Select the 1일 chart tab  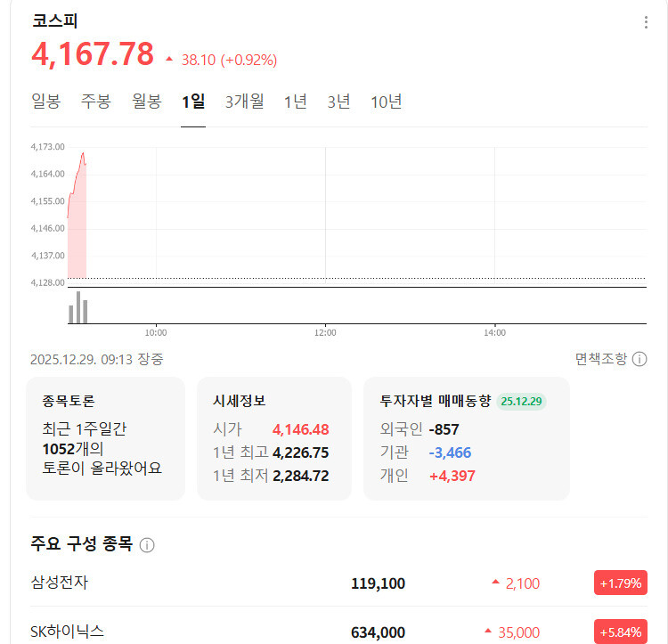(193, 102)
